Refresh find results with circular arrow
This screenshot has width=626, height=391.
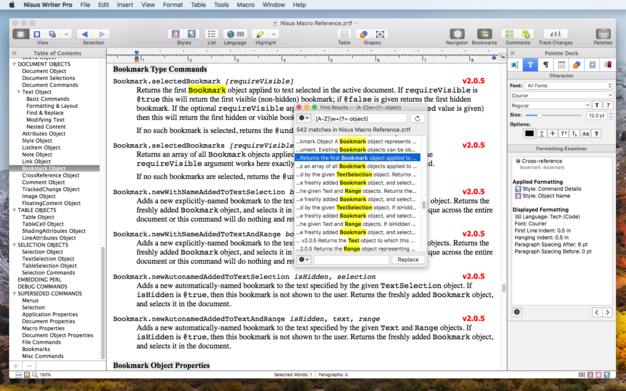click(x=417, y=118)
